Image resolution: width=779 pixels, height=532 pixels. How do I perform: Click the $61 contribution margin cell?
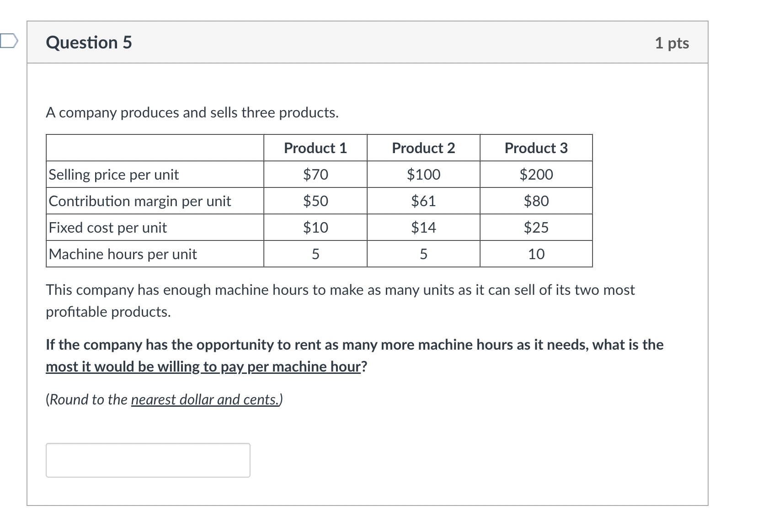423,201
